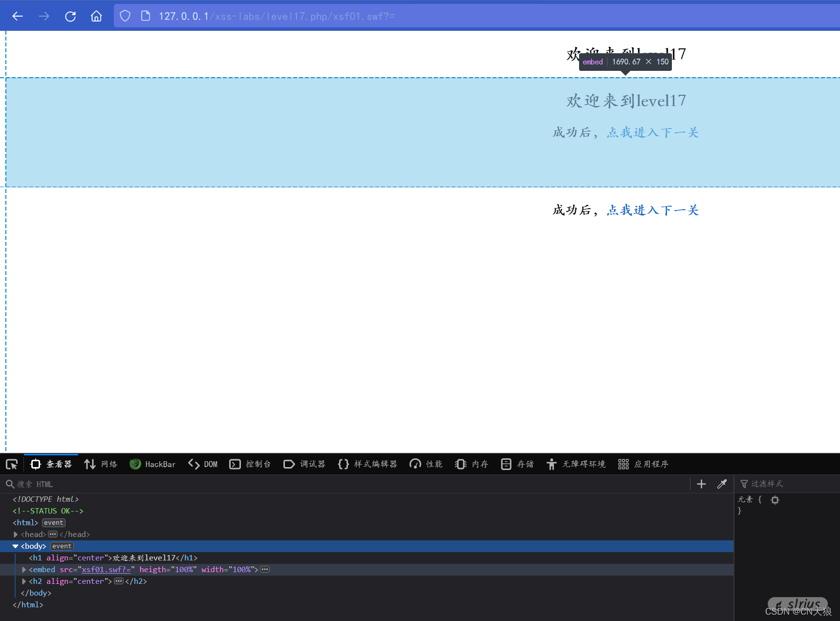Screen dimensions: 840x621
Task: Click the 点我进入下一关 link
Action: [652, 210]
